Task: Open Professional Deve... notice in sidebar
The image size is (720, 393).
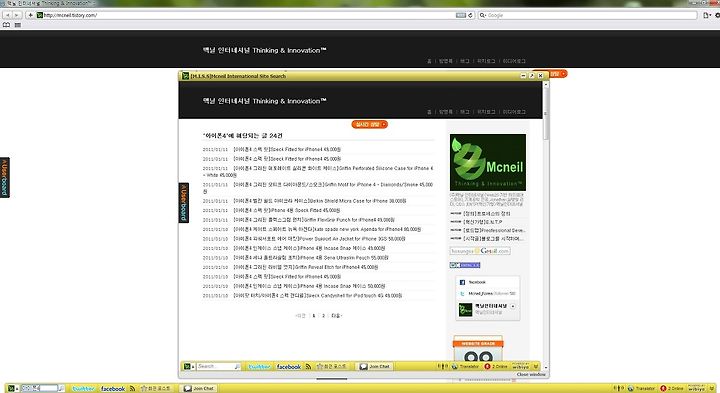Action: click(x=495, y=230)
